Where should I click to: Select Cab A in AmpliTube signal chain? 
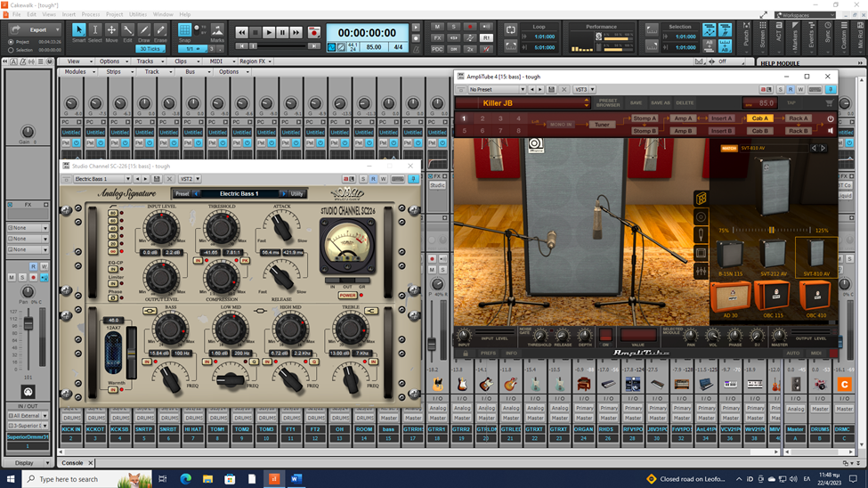[x=759, y=118]
